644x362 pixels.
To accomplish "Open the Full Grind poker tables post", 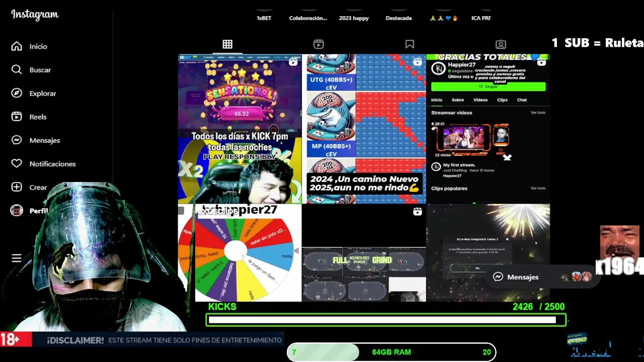I will click(x=364, y=253).
